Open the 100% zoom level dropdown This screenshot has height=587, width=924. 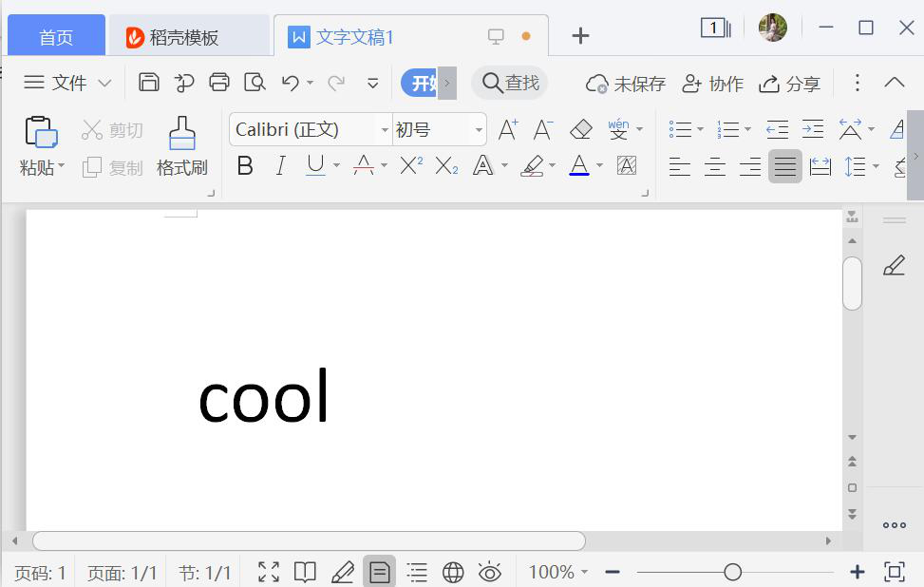click(558, 572)
